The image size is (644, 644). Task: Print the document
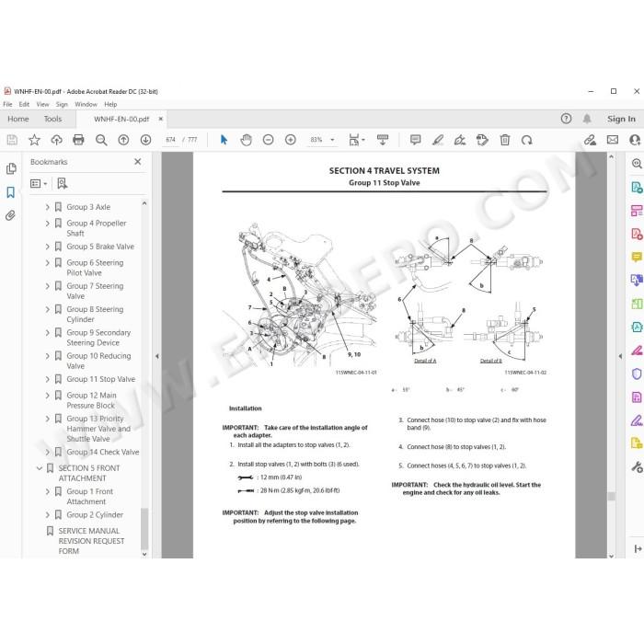click(x=78, y=140)
